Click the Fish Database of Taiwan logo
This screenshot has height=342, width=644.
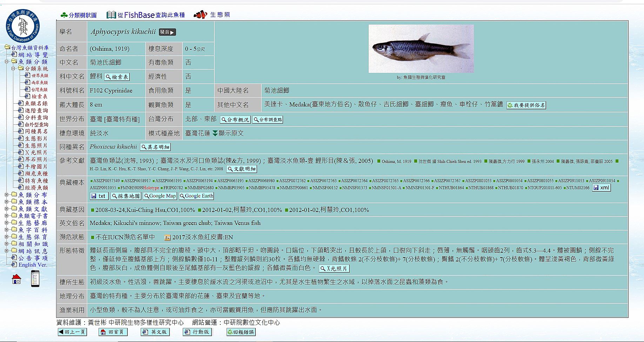pos(23,26)
